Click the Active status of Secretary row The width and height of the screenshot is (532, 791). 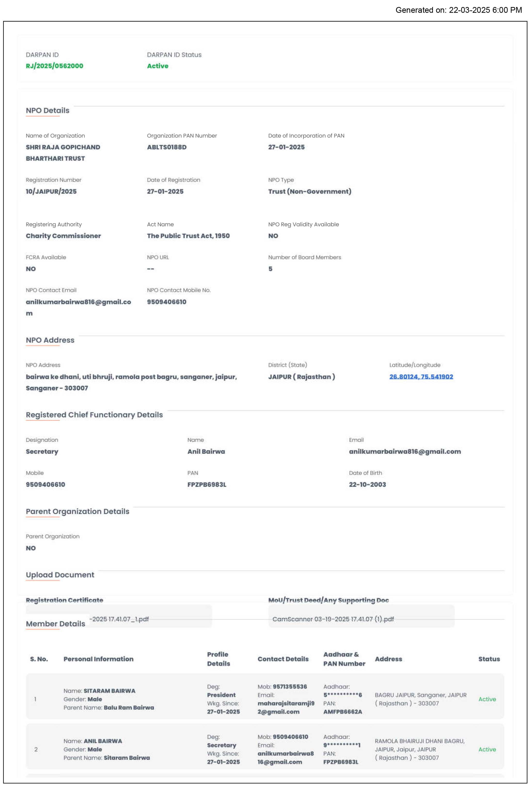tap(487, 749)
